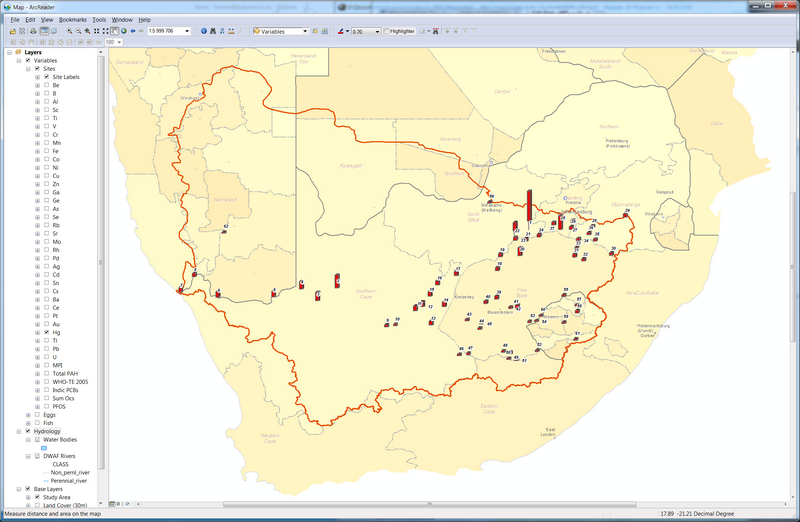Select the Study Area layer name
The image size is (800, 522).
click(x=57, y=497)
